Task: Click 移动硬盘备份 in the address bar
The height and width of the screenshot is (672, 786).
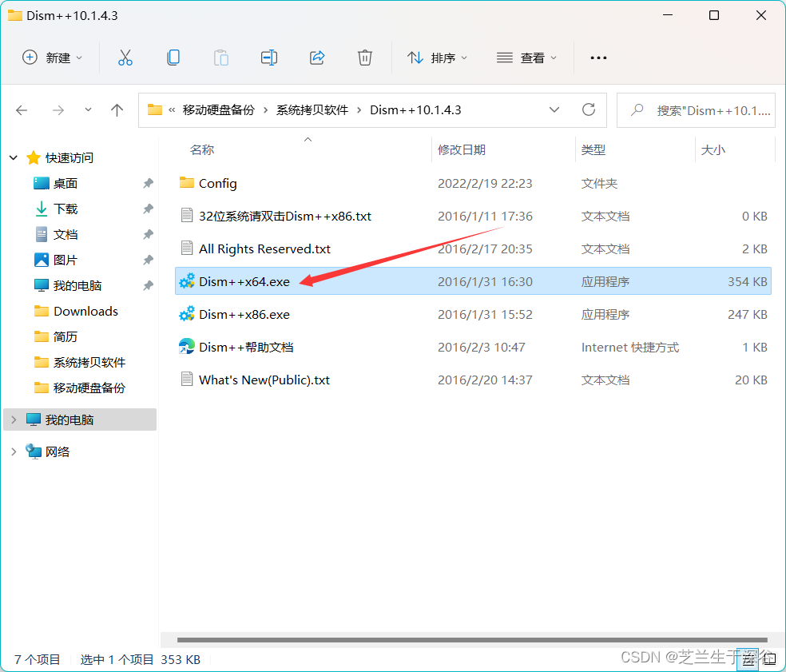Action: click(x=219, y=109)
